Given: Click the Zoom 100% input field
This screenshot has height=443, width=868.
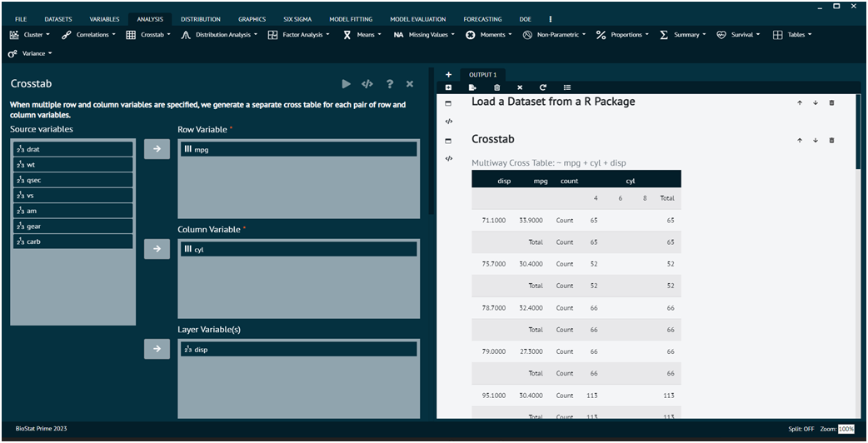Looking at the screenshot, I should [x=846, y=429].
